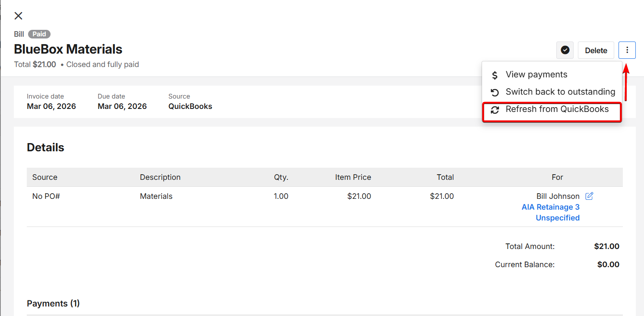This screenshot has width=644, height=316.
Task: Click the Description column header
Action: (x=160, y=177)
